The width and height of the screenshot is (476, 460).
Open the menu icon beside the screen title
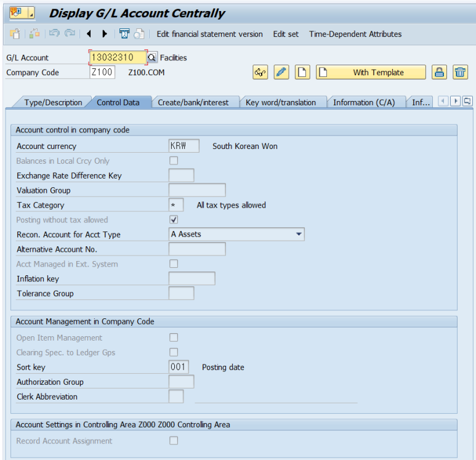[22, 13]
